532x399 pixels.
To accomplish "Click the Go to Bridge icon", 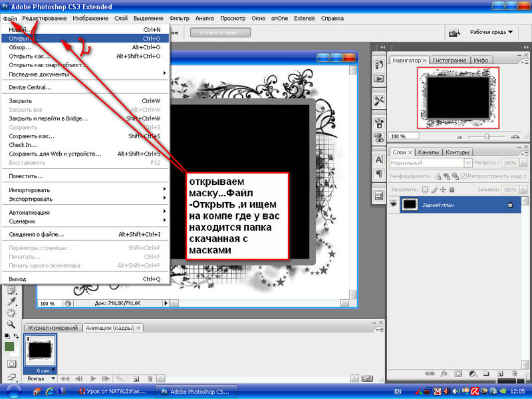I will [454, 33].
